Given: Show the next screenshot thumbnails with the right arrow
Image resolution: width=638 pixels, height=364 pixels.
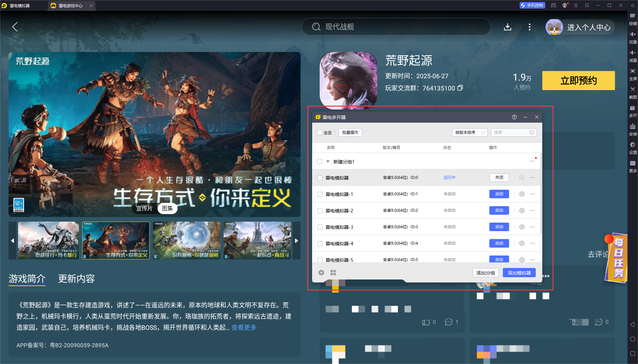Looking at the screenshot, I should 297,241.
